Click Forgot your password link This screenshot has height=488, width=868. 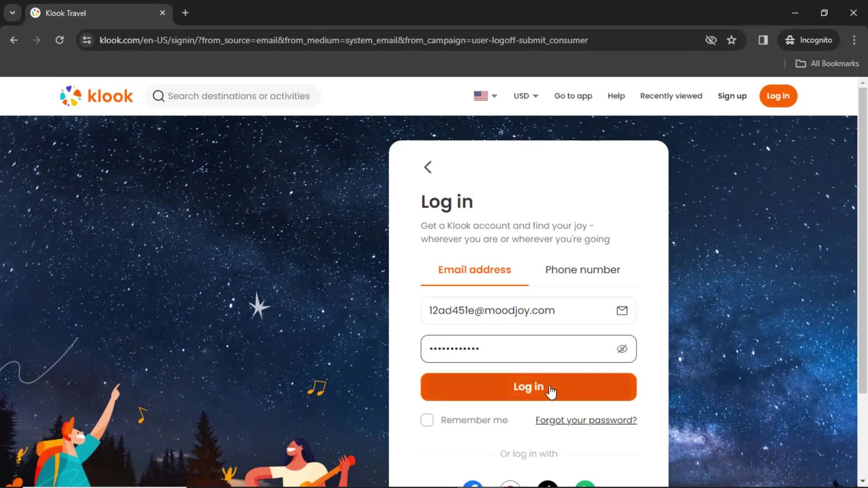point(586,420)
